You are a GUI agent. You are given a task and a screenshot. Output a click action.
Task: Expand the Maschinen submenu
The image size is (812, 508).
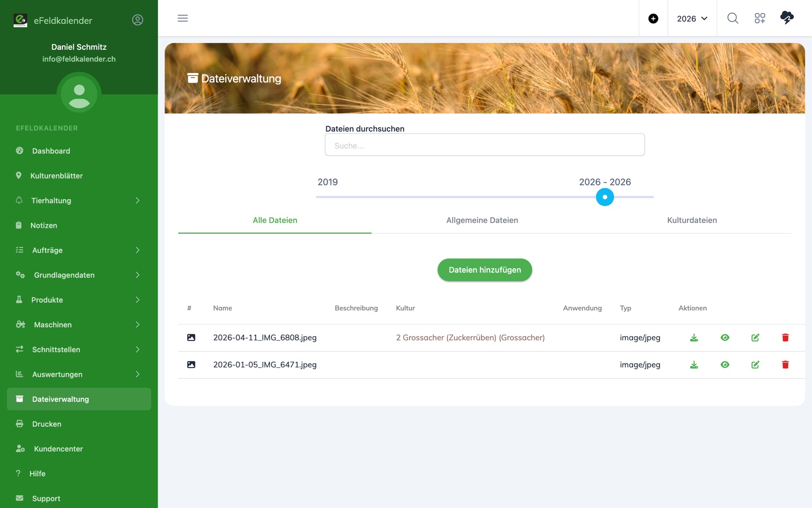[79, 325]
